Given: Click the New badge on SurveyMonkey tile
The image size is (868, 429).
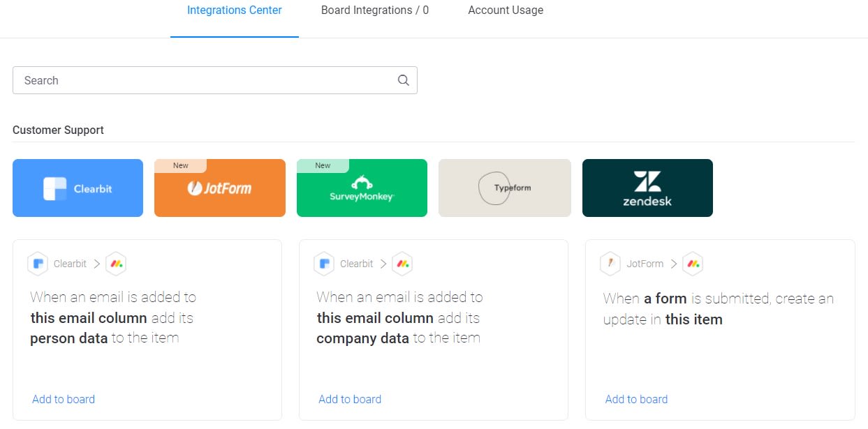Looking at the screenshot, I should pyautogui.click(x=323, y=165).
